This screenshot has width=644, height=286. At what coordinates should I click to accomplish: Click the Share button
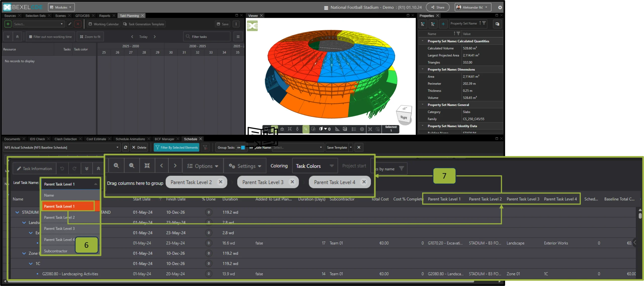click(x=438, y=7)
